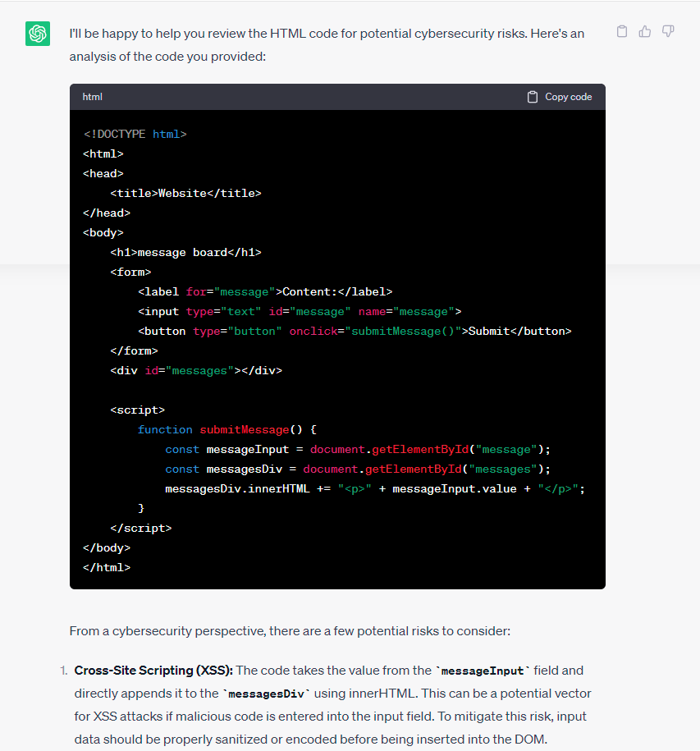700x751 pixels.
Task: Click the inline `messagesDiv` code term
Action: 266,694
